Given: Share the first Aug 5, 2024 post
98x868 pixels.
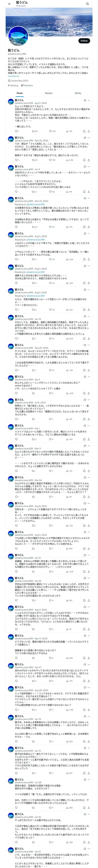Looking at the screenshot, I should coord(89,131).
